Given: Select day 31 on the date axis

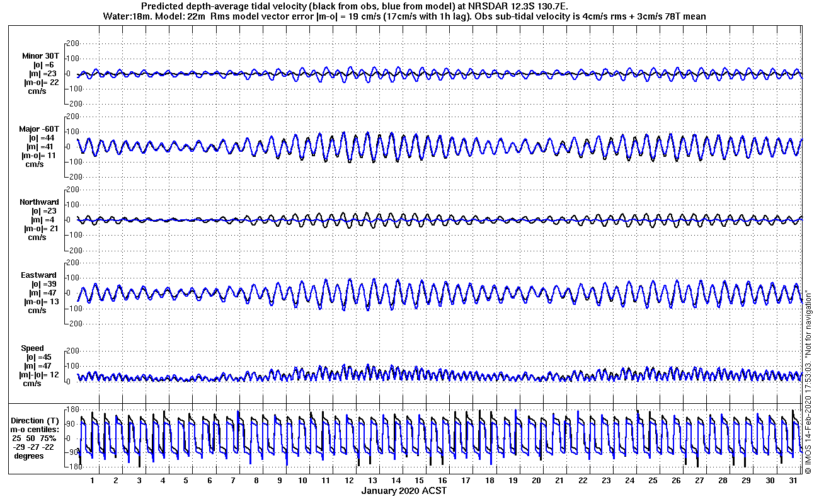Looking at the screenshot, I should (793, 480).
